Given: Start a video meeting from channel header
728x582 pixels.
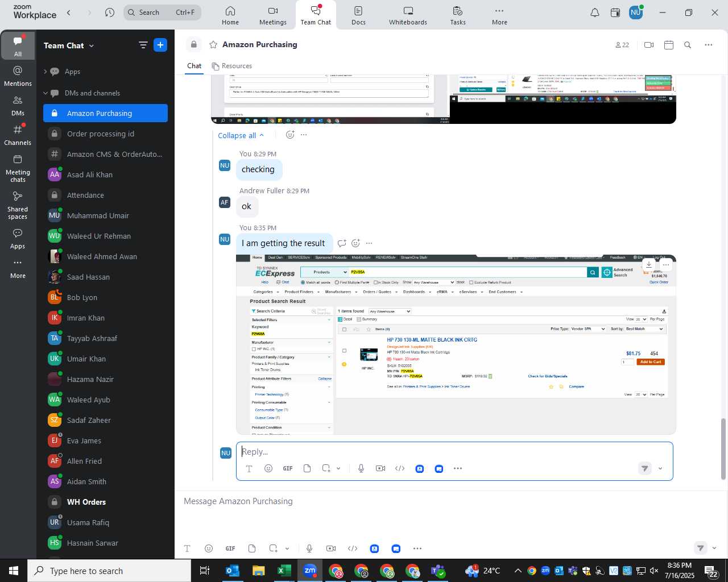Looking at the screenshot, I should click(649, 45).
